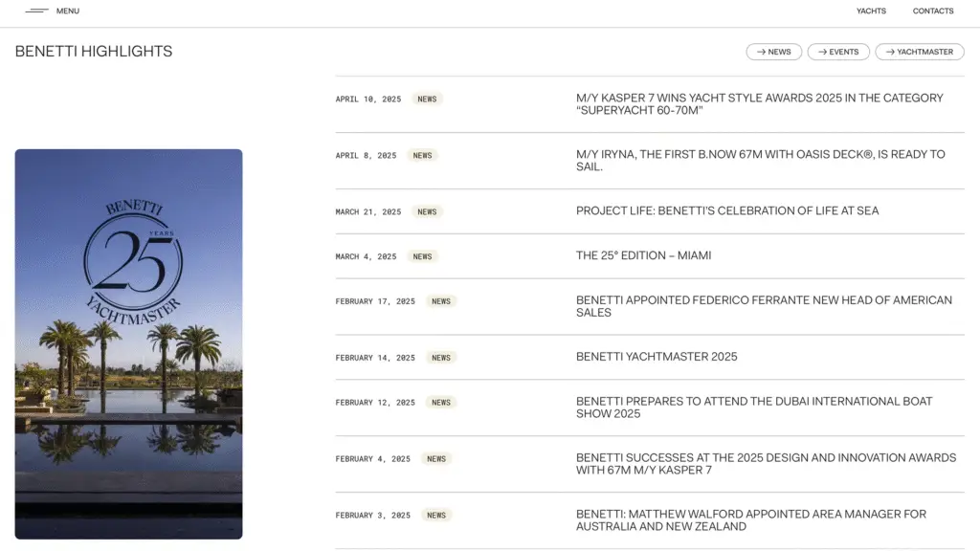The width and height of the screenshot is (980, 551).
Task: Click NEWS tag on February 3, 2025 row
Action: coord(436,515)
